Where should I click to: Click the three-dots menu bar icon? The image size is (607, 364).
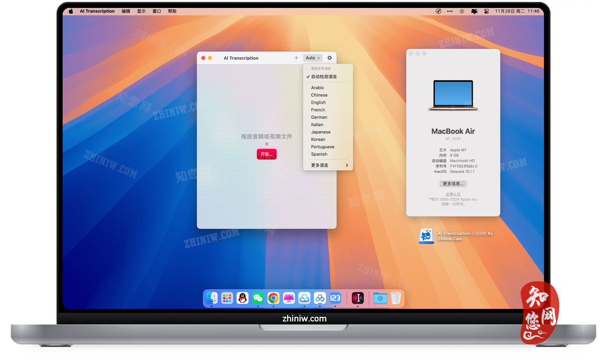click(x=450, y=11)
